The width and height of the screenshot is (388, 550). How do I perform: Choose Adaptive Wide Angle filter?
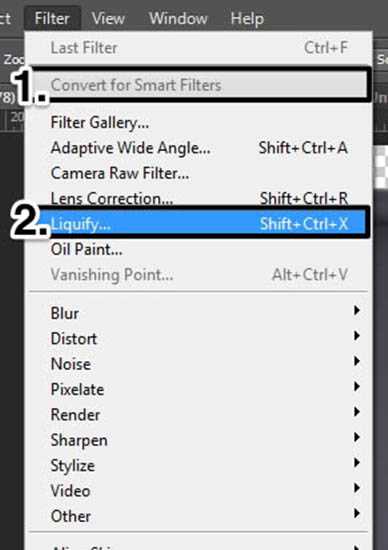[x=200, y=148]
